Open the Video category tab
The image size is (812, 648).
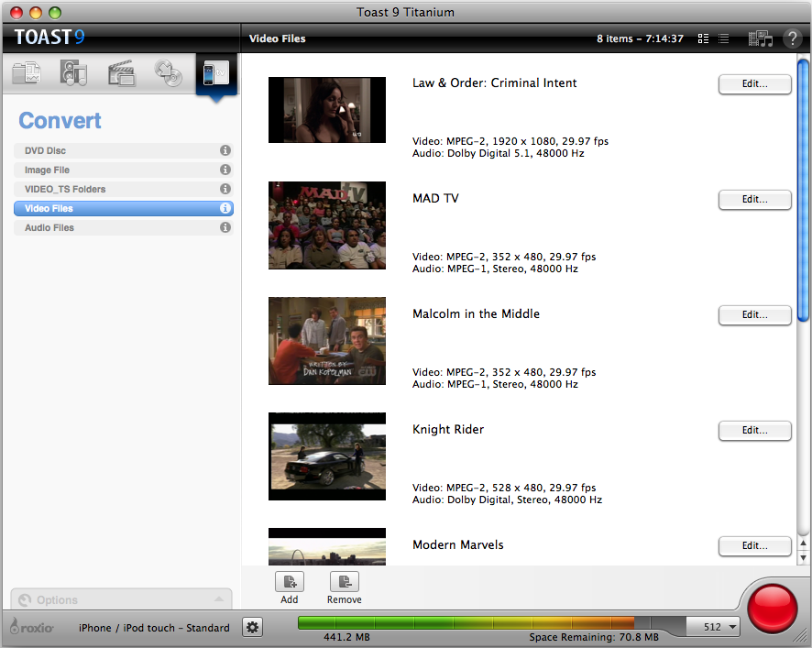(121, 73)
